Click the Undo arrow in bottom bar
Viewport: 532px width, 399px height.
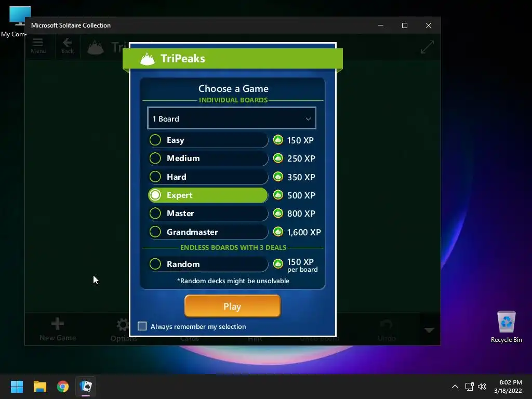[387, 329]
